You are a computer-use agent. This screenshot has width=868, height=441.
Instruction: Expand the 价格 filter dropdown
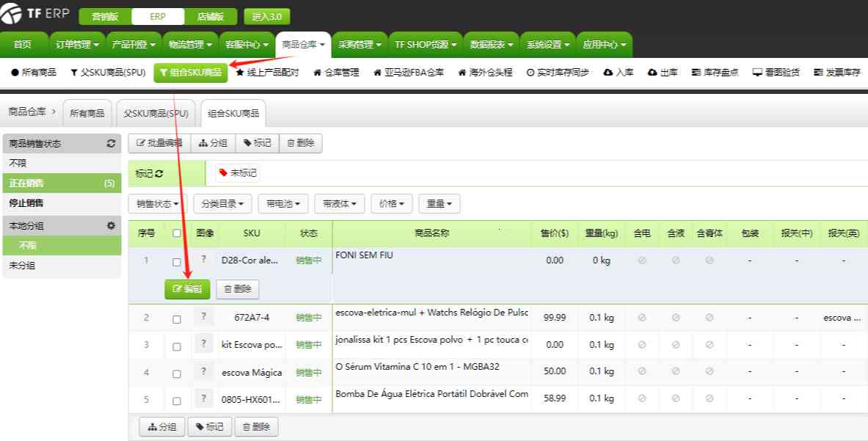[391, 204]
